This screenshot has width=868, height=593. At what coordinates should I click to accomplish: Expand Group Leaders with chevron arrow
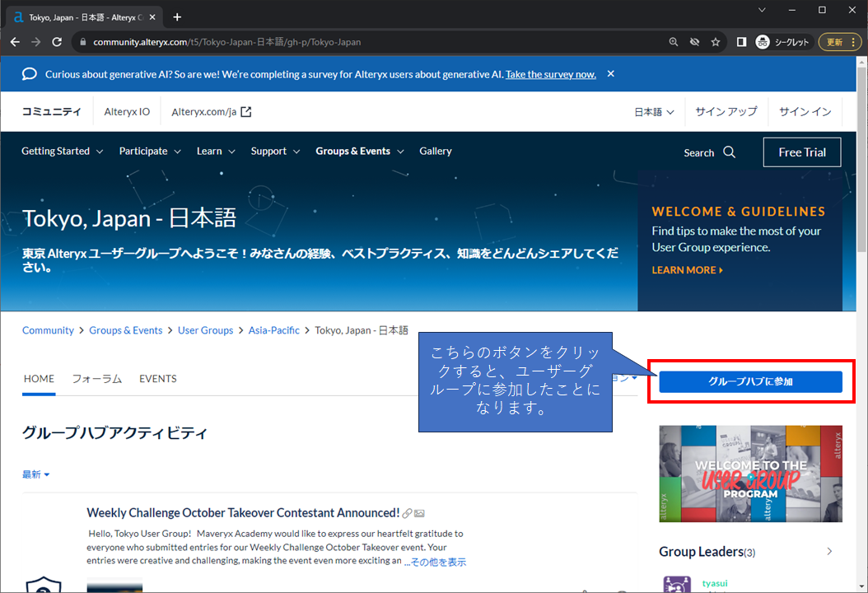[829, 551]
